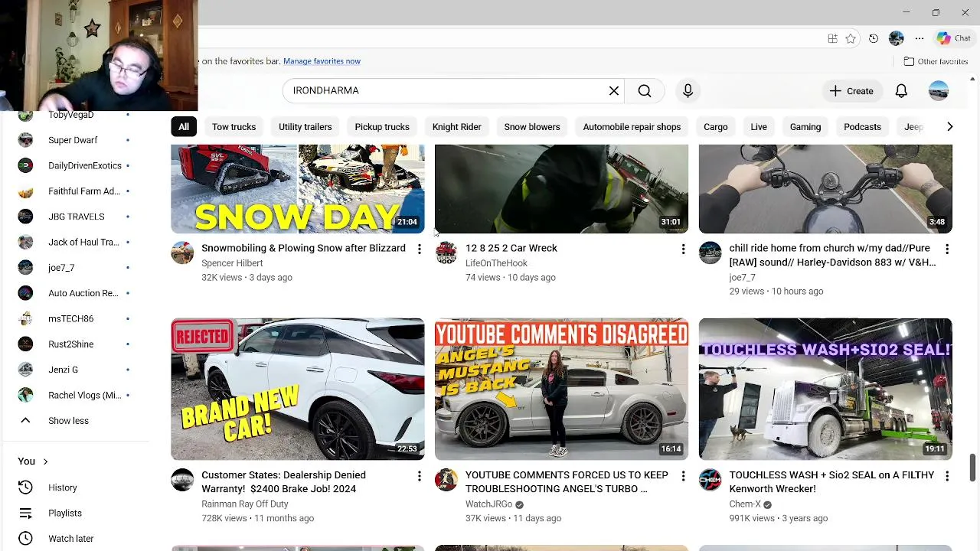Open Playlists in sidebar
980x551 pixels.
coord(75,513)
